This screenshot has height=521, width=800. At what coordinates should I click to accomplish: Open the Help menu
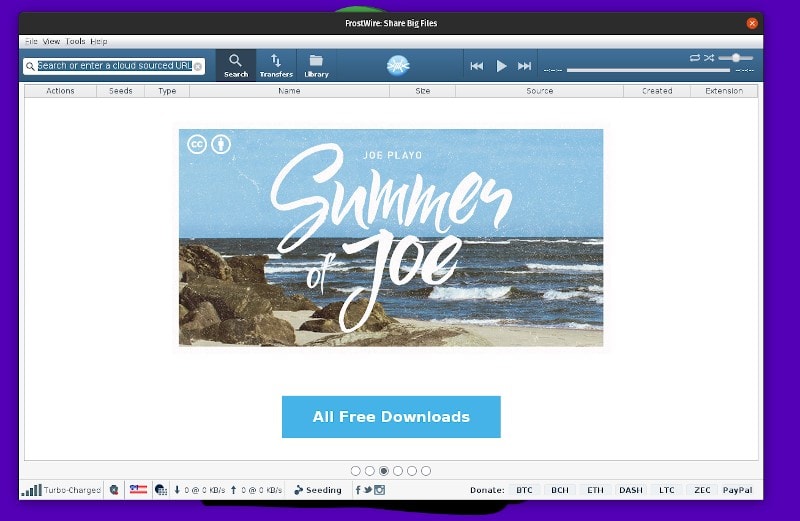click(98, 41)
